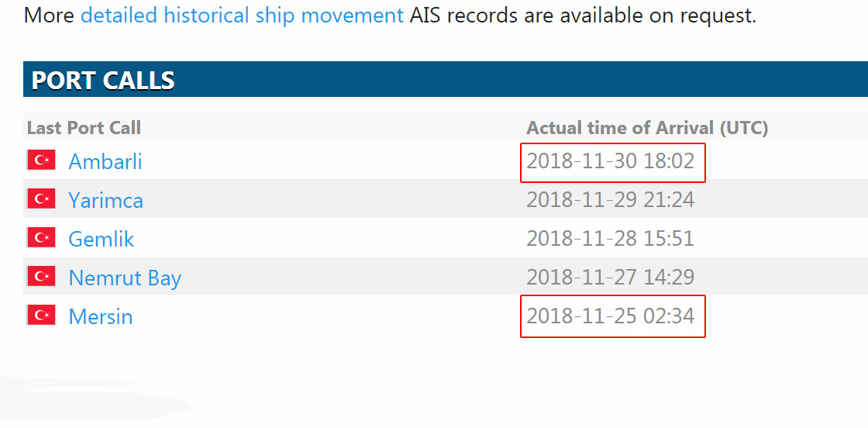Open the Nemrut Bay port link
The width and height of the screenshot is (868, 428).
(x=125, y=278)
